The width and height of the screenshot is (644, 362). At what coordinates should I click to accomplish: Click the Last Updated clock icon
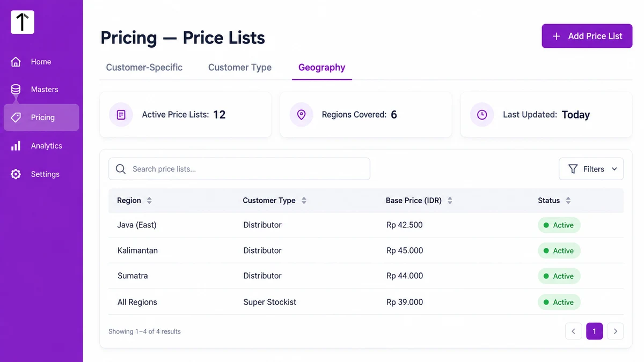pyautogui.click(x=482, y=115)
